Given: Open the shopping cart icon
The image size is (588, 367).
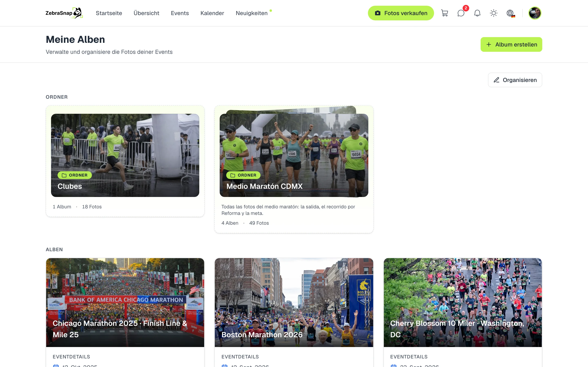Looking at the screenshot, I should pos(444,13).
